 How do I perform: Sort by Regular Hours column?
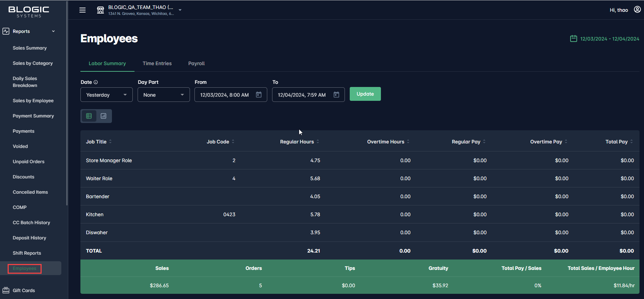coord(318,141)
